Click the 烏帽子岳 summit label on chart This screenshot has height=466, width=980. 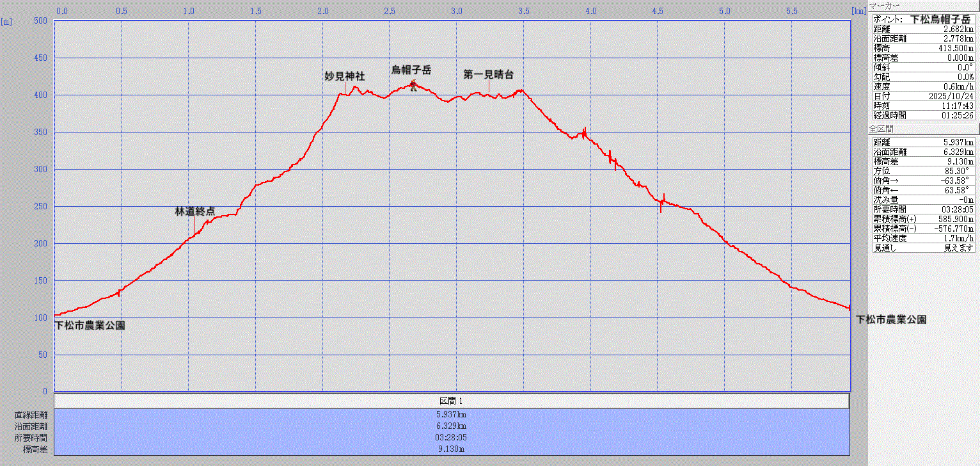pos(411,70)
